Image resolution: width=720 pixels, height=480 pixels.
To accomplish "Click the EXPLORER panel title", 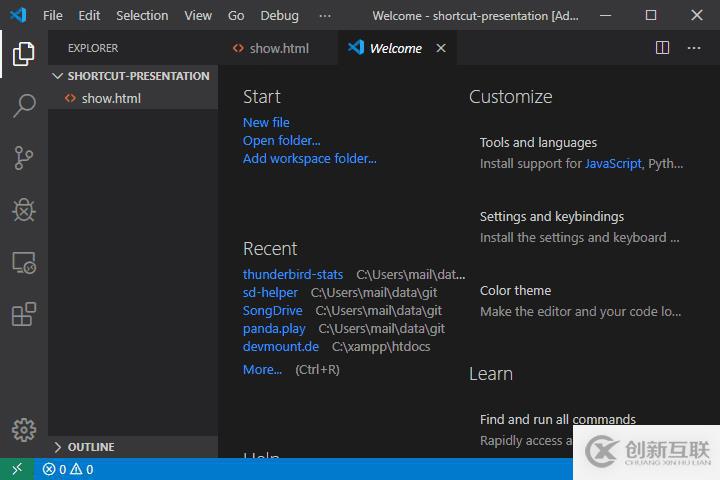I will tap(93, 48).
